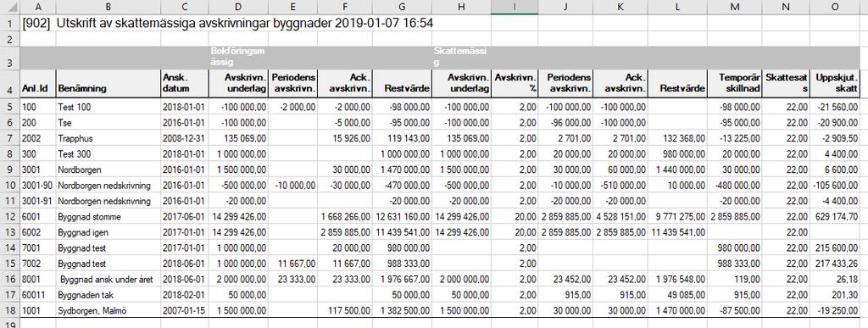Select the value 12 631 160,00

click(x=403, y=216)
